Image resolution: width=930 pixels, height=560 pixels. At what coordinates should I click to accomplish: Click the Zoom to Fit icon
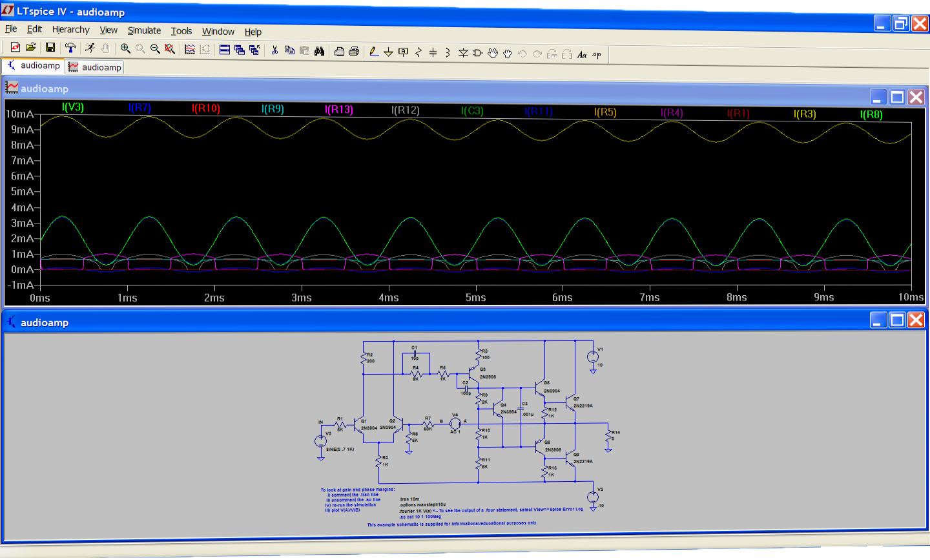coord(170,49)
